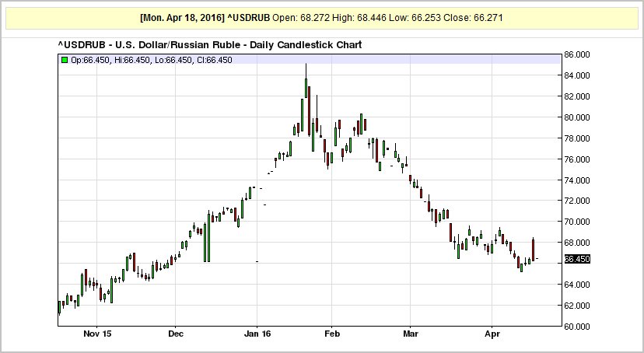Click the tallest green candlestick peaking near 84
644x353 pixels.
click(x=306, y=88)
